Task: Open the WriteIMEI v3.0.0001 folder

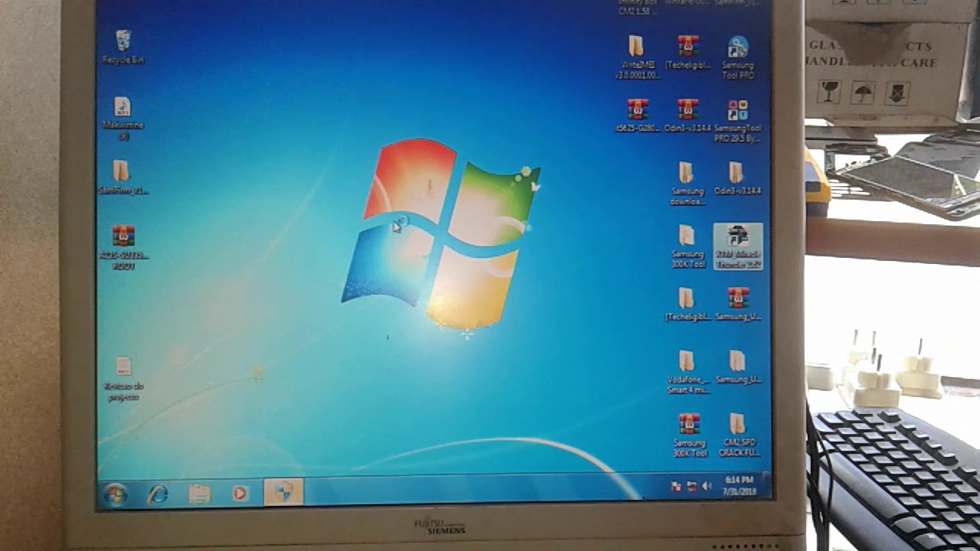Action: [x=637, y=57]
